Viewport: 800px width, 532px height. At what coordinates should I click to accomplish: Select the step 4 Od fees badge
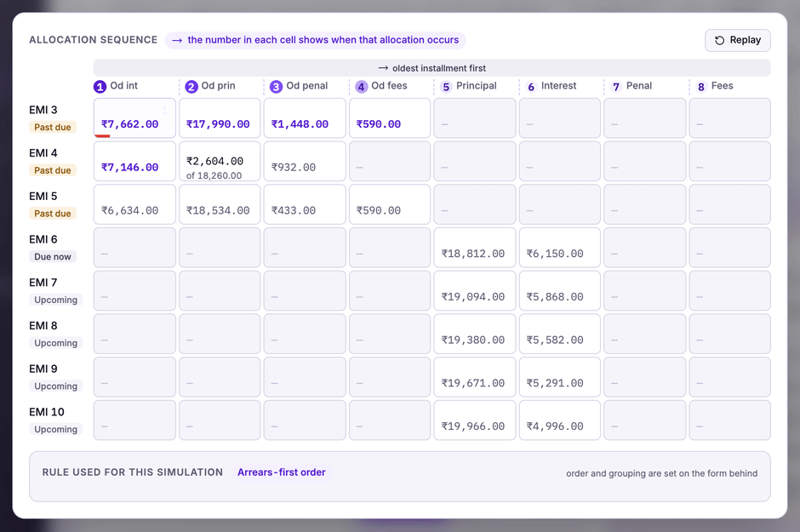361,87
